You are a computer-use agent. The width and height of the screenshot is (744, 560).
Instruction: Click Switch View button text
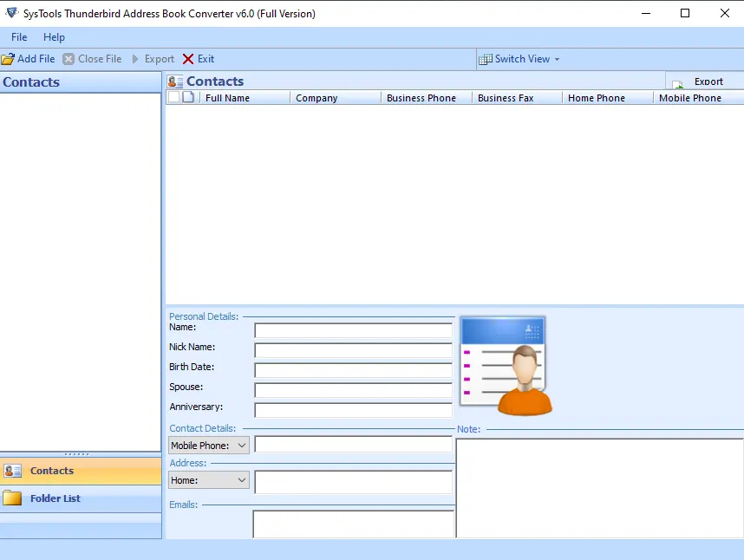(522, 59)
